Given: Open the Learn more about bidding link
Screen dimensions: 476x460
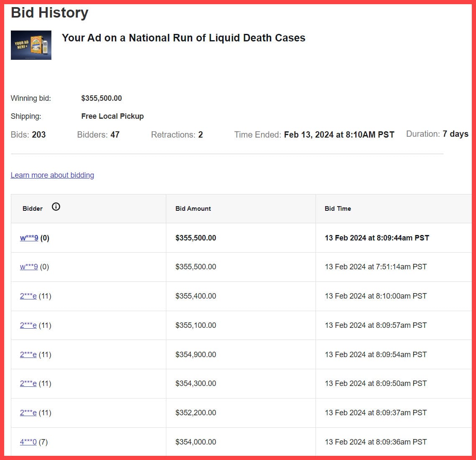Looking at the screenshot, I should (52, 175).
